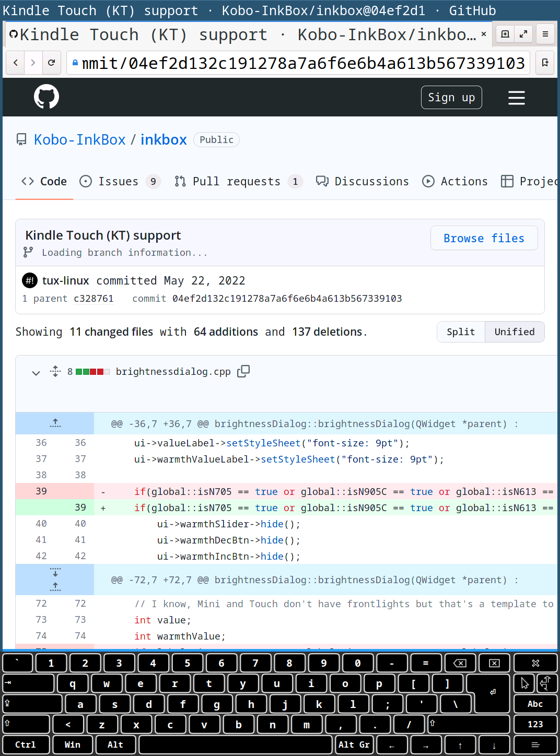Open the browser menu button
This screenshot has height=756, width=560.
click(x=545, y=34)
